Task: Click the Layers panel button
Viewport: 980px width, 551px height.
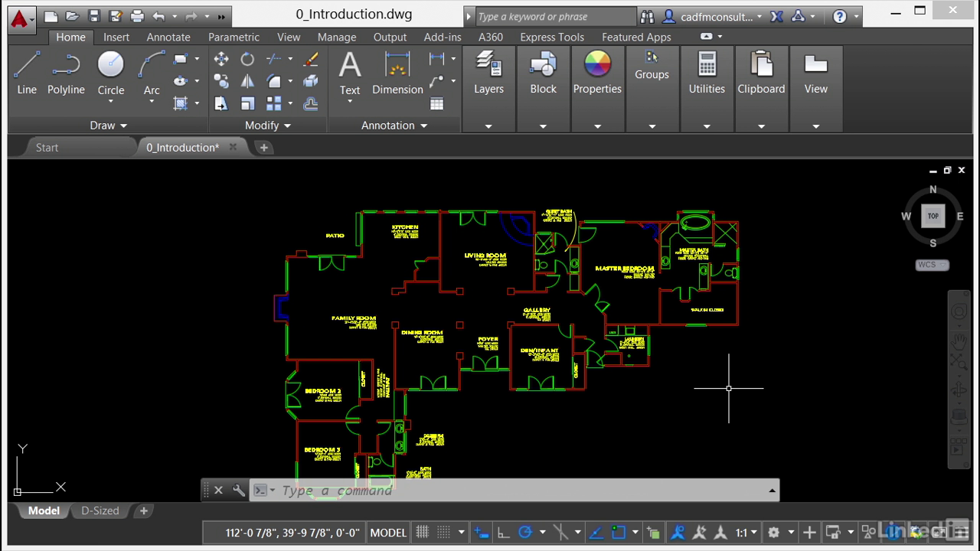Action: tap(488, 73)
